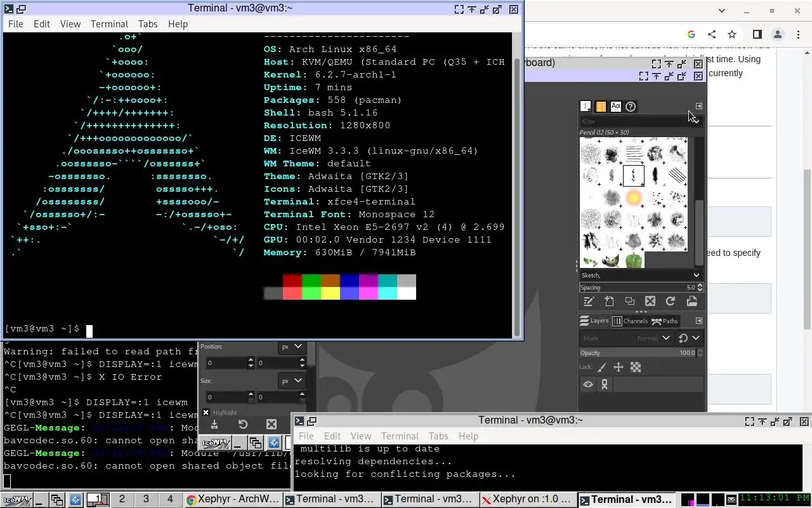Switch to the Paths tab

(x=665, y=321)
